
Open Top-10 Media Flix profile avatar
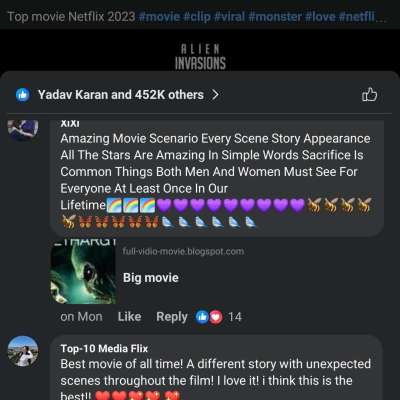[x=23, y=351]
